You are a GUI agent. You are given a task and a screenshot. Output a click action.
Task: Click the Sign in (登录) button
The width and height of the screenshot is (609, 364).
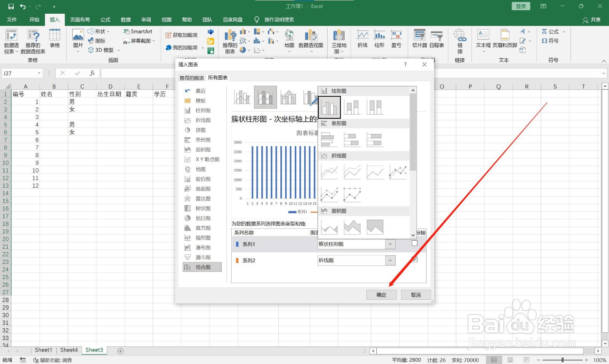[x=521, y=6]
